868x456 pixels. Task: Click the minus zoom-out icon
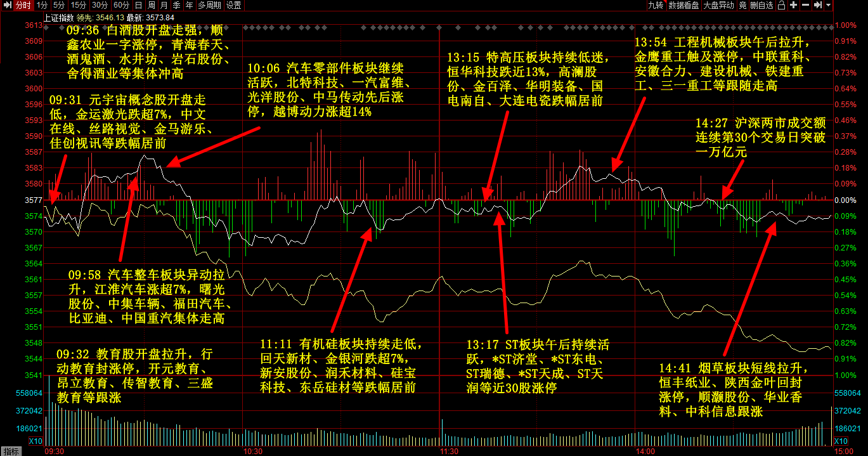click(806, 5)
